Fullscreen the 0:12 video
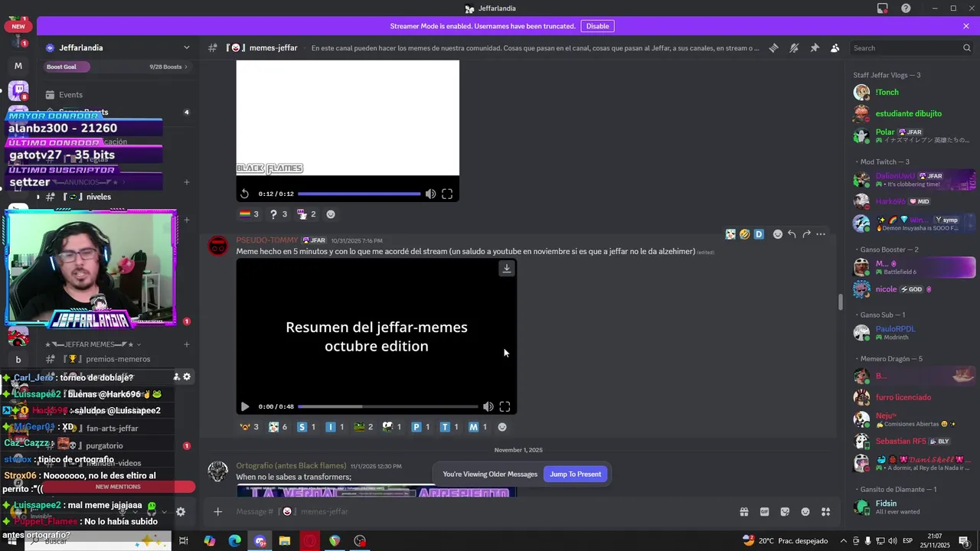Viewport: 980px width, 551px height. (x=447, y=194)
